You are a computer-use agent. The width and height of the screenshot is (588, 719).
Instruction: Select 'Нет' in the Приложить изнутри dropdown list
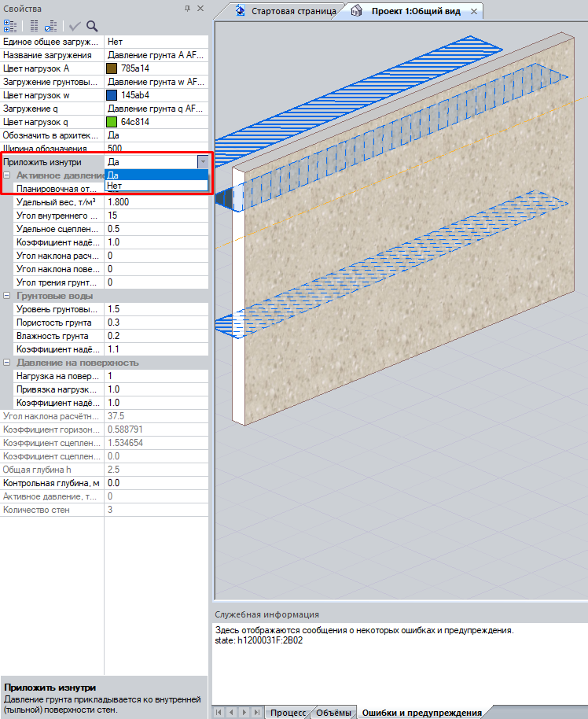click(156, 186)
